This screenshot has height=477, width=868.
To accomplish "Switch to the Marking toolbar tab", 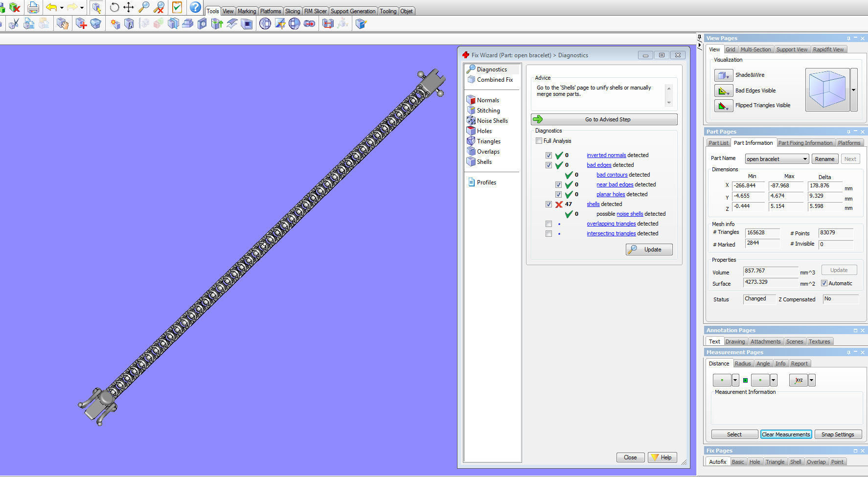I will pyautogui.click(x=247, y=11).
